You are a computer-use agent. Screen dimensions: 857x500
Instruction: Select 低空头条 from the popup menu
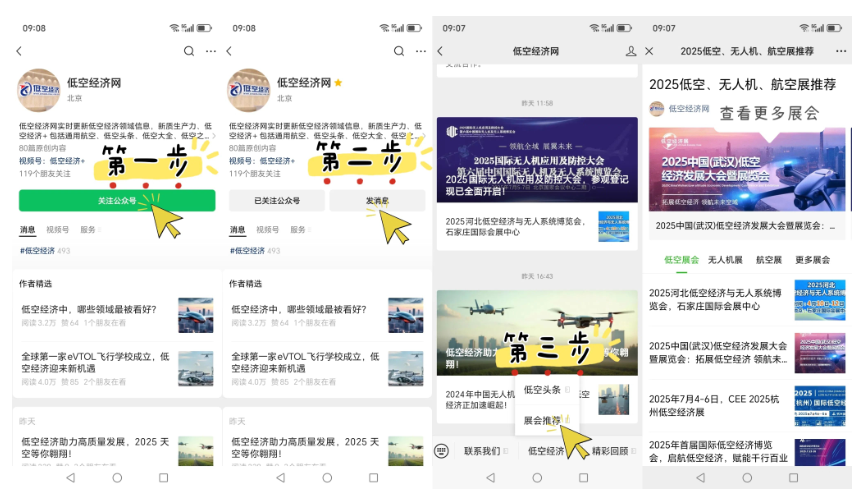(x=543, y=390)
